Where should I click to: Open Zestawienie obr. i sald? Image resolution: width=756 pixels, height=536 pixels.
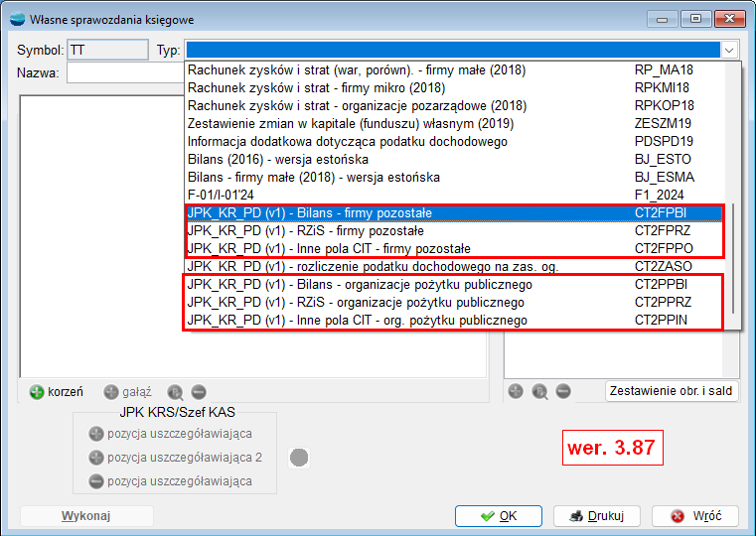[672, 391]
